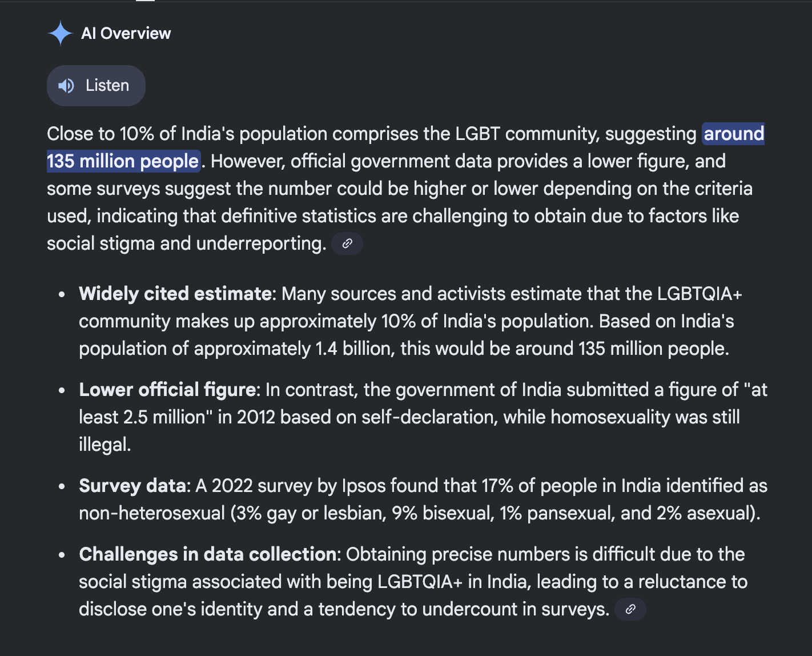Open source link icon after "underreporting"

click(x=347, y=243)
